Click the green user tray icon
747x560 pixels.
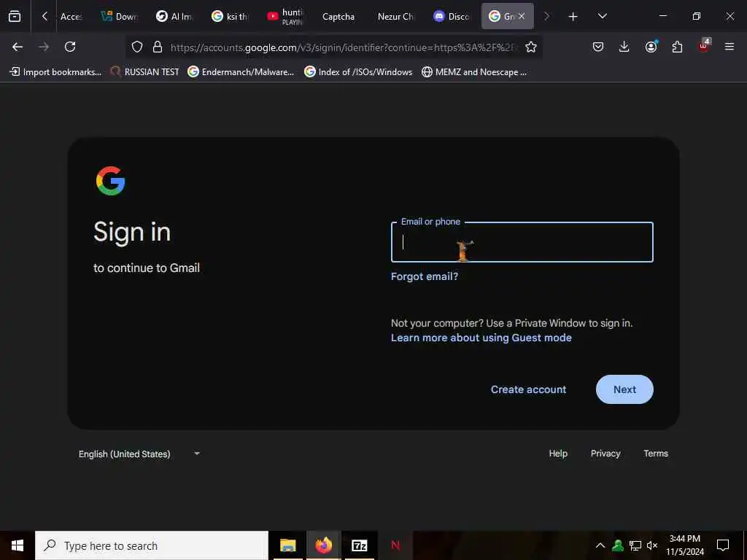click(618, 545)
